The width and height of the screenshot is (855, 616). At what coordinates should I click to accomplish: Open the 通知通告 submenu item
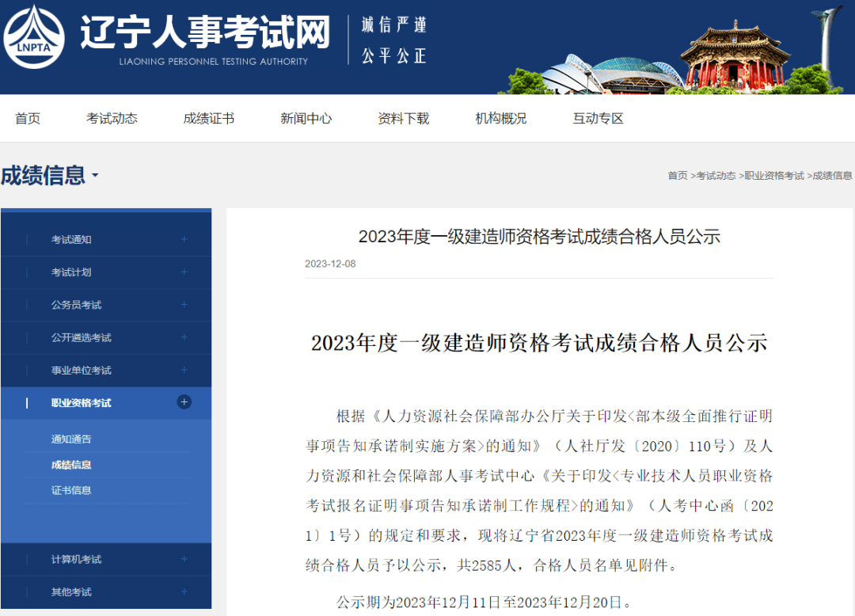point(71,439)
